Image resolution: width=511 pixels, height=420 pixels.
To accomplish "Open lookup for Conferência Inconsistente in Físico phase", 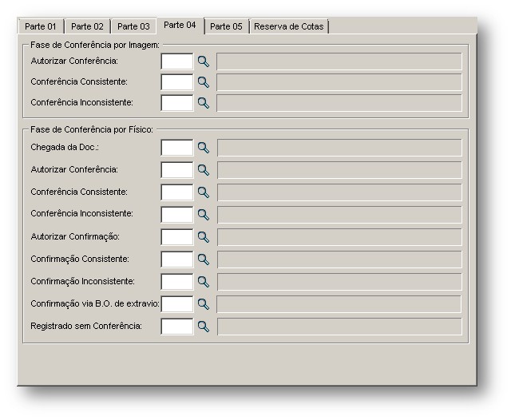I will (x=204, y=215).
